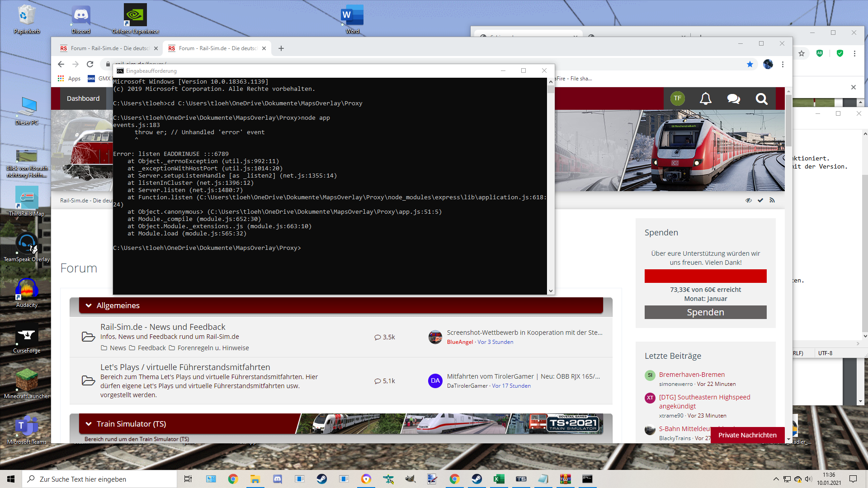
Task: Show hidden system tray icons chevron
Action: (776, 479)
